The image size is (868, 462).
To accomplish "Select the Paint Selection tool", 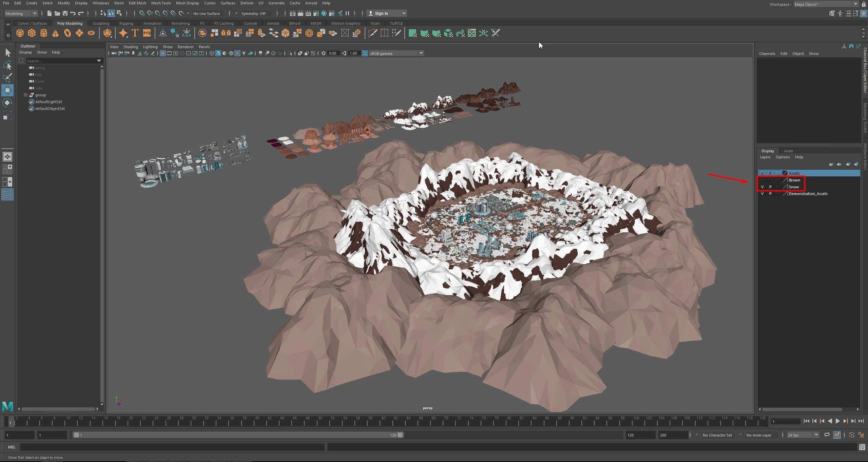I will (7, 78).
